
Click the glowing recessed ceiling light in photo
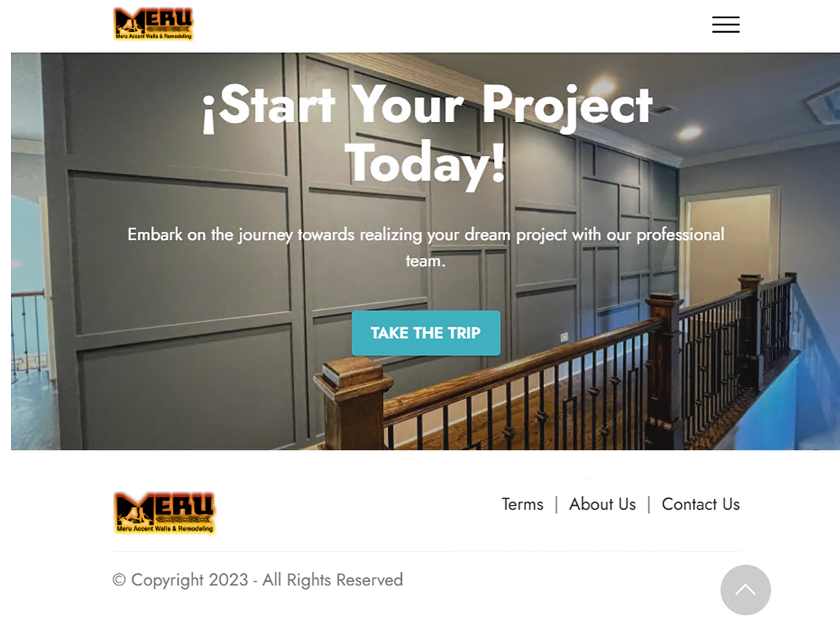click(x=689, y=131)
